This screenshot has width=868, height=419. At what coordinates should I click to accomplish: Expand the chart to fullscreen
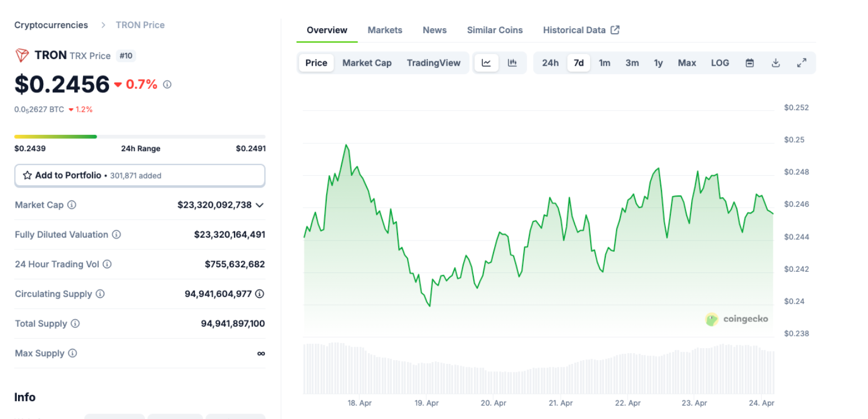802,63
